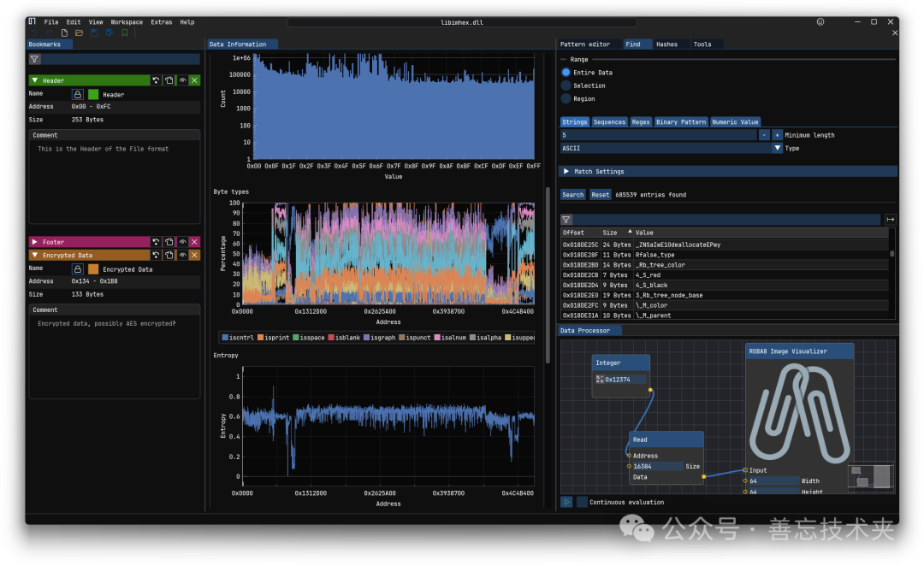The height and width of the screenshot is (566, 924).
Task: Click the save file toolbar icon
Action: (94, 32)
